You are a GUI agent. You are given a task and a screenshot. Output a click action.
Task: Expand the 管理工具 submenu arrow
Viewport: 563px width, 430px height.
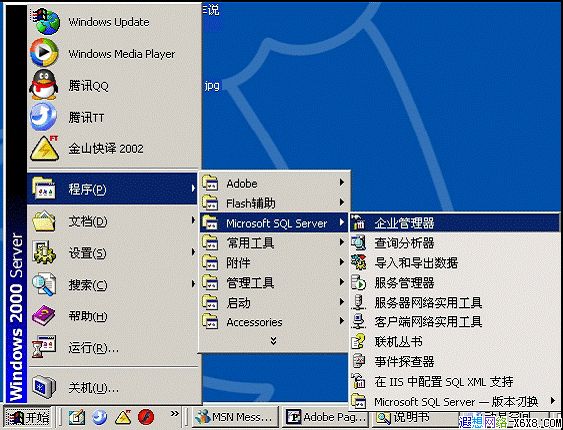(x=342, y=282)
